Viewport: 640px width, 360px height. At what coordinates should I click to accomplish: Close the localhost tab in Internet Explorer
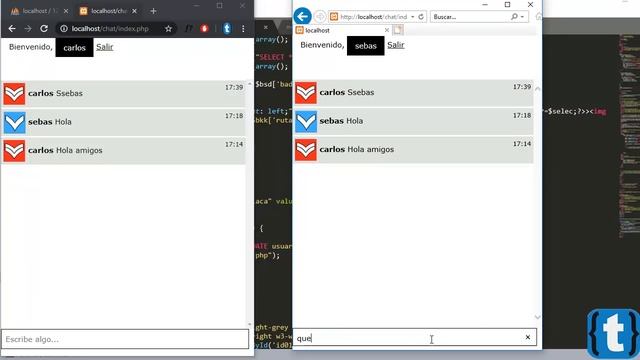(387, 30)
